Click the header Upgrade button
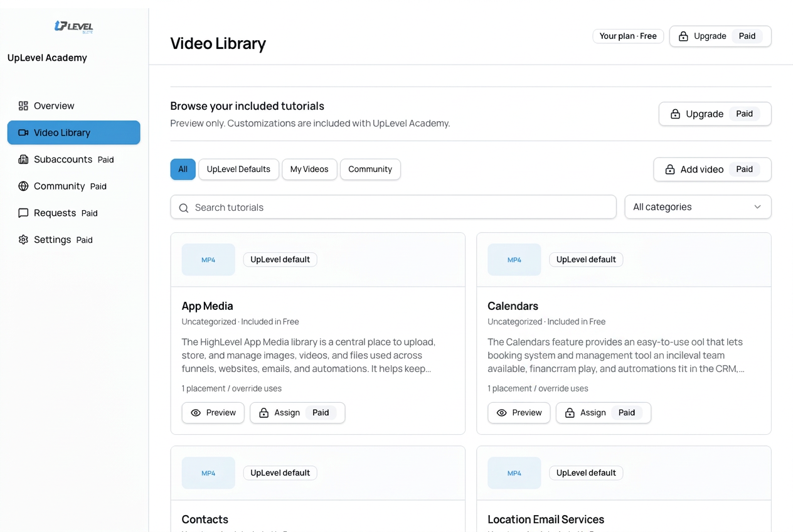The height and width of the screenshot is (532, 793). pos(720,36)
